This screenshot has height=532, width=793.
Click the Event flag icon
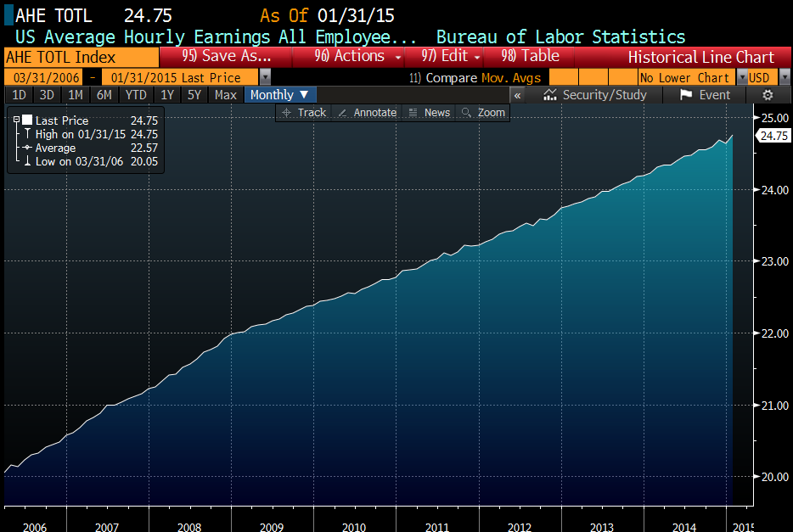coord(686,95)
